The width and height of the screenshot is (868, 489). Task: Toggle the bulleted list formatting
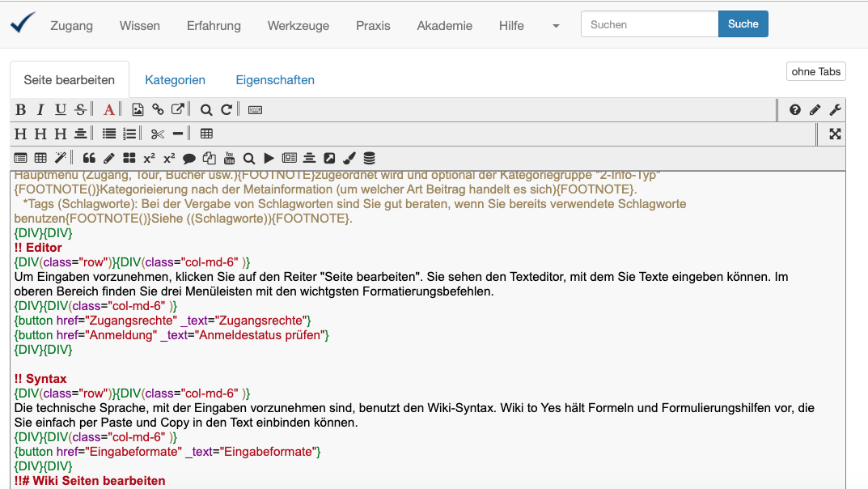(x=109, y=134)
